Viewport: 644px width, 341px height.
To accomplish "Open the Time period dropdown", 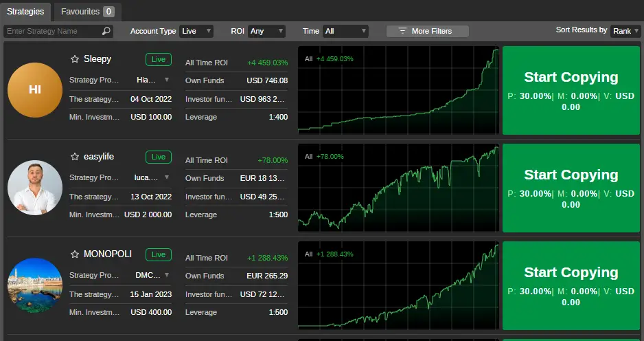I will coord(345,31).
